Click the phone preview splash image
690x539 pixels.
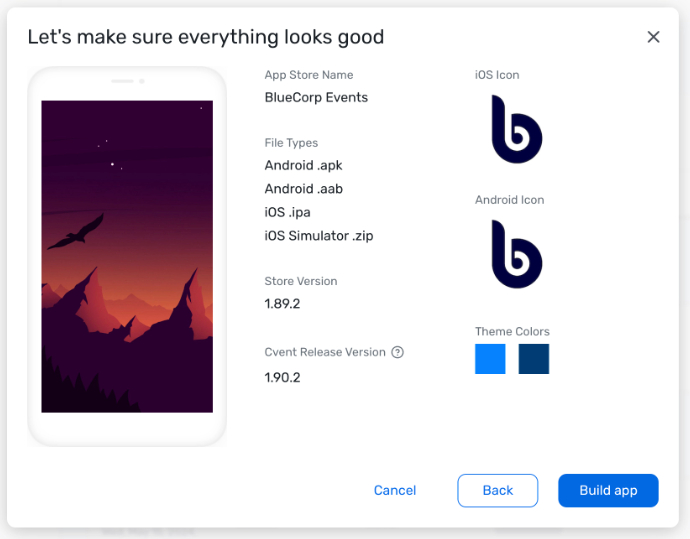(x=127, y=257)
